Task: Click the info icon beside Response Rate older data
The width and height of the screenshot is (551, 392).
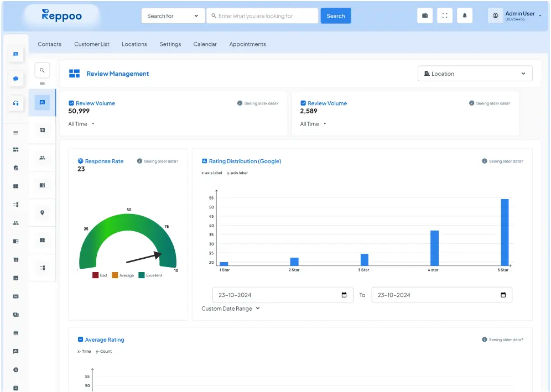Action: click(139, 161)
